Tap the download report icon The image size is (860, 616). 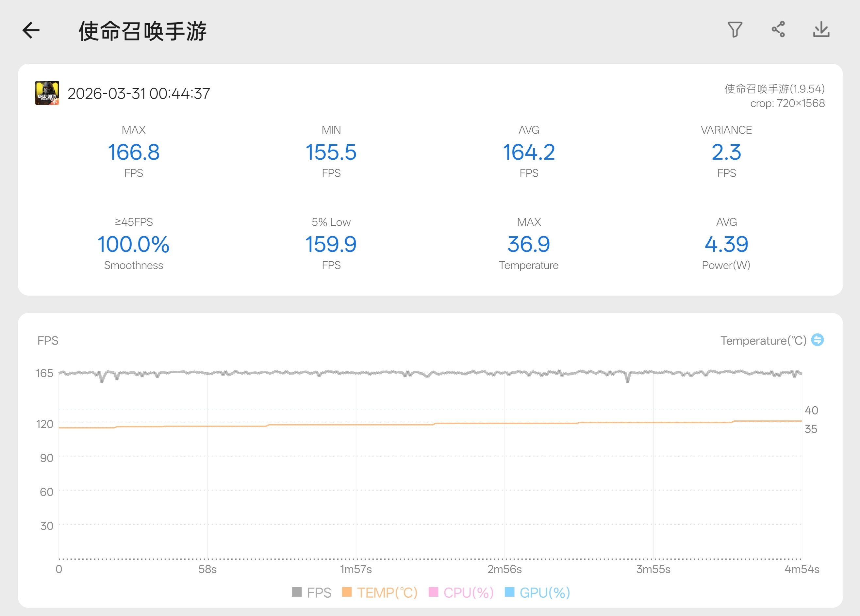tap(821, 30)
